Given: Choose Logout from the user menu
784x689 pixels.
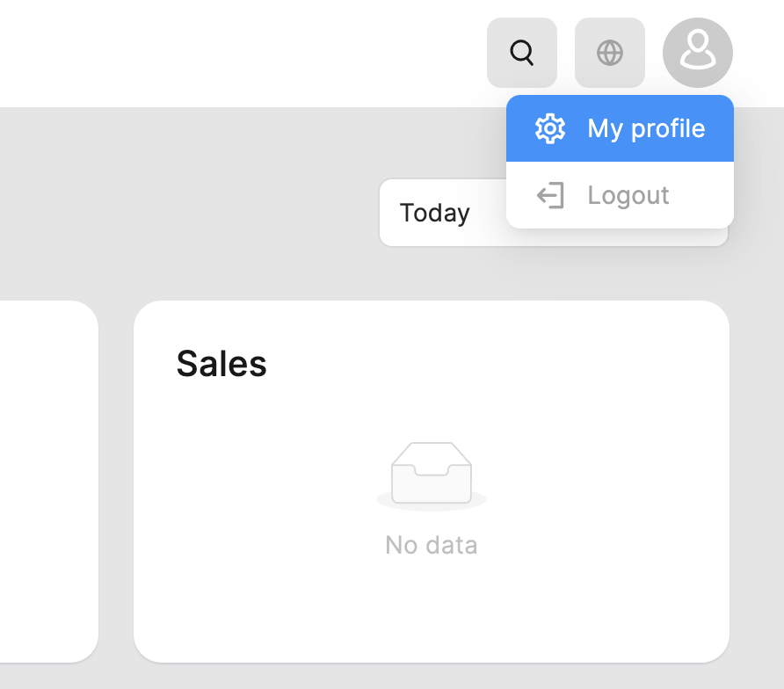Looking at the screenshot, I should 620,195.
